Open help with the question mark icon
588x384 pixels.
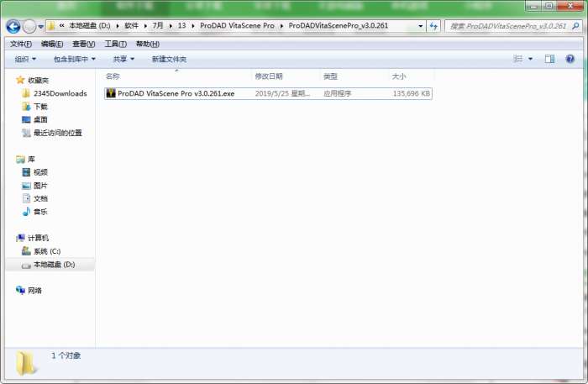point(570,59)
